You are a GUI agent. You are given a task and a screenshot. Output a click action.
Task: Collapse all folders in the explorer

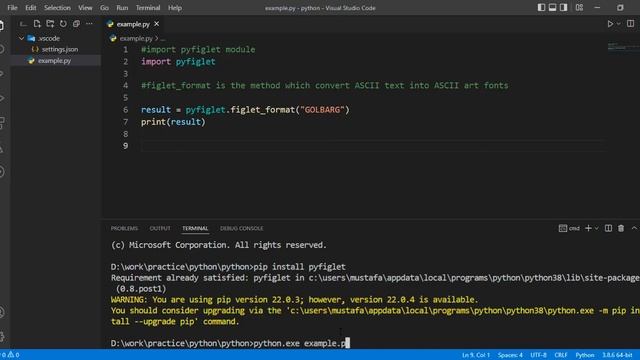pos(76,24)
